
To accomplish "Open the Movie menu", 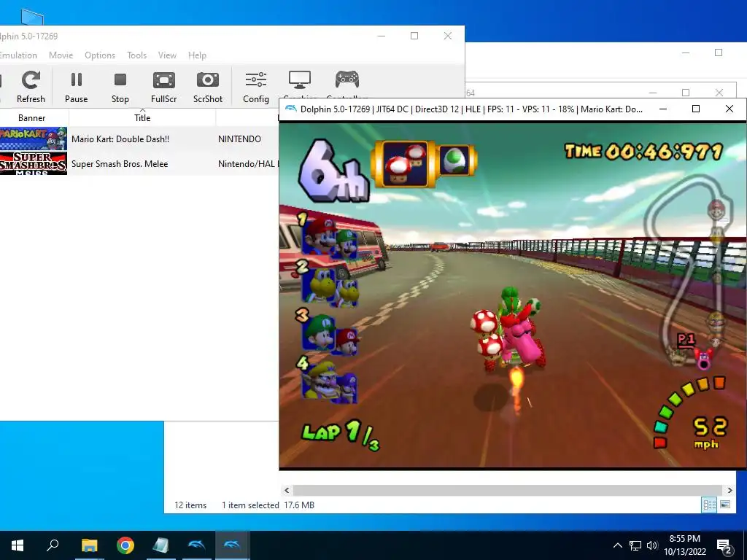I will [61, 55].
